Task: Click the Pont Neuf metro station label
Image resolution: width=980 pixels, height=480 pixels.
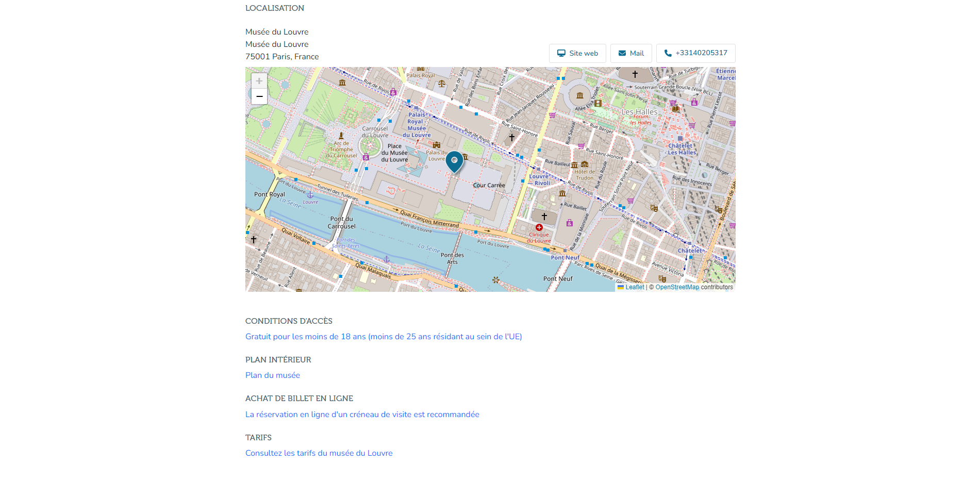Action: coord(565,258)
